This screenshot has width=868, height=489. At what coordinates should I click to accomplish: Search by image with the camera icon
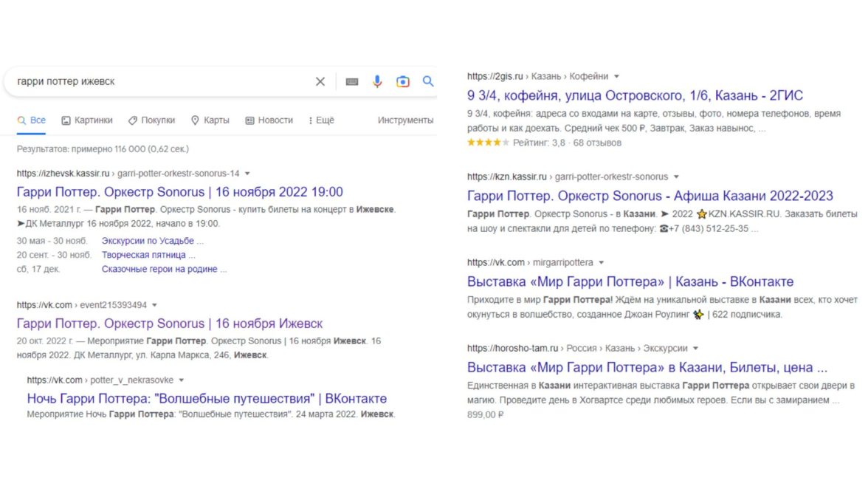403,82
